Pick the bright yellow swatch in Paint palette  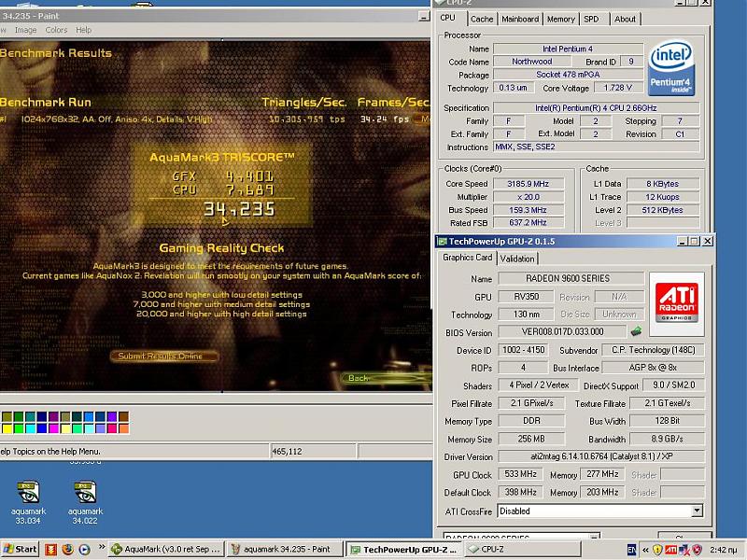[7, 428]
